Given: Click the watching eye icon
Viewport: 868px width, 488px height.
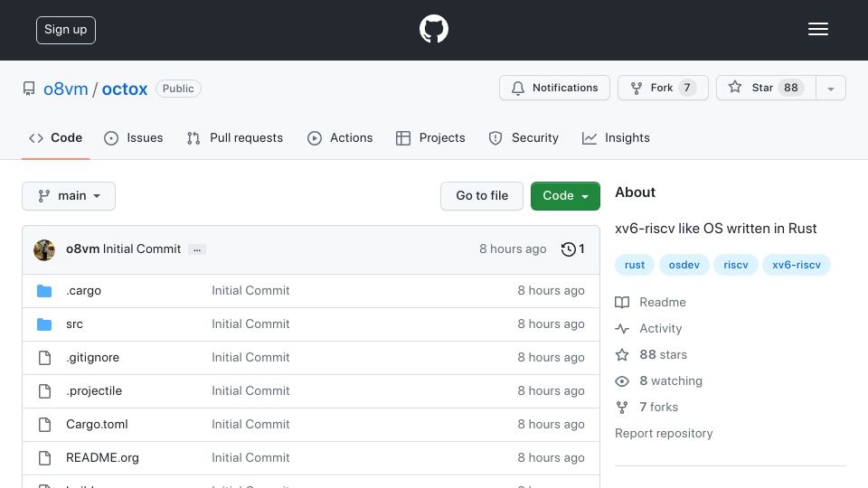Looking at the screenshot, I should pyautogui.click(x=622, y=381).
